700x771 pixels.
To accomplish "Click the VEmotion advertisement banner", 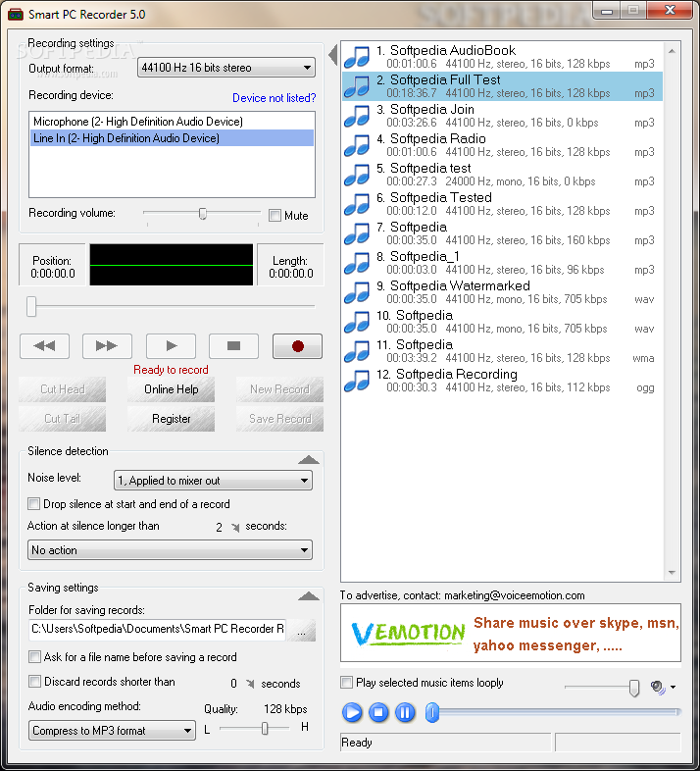I will [x=510, y=633].
